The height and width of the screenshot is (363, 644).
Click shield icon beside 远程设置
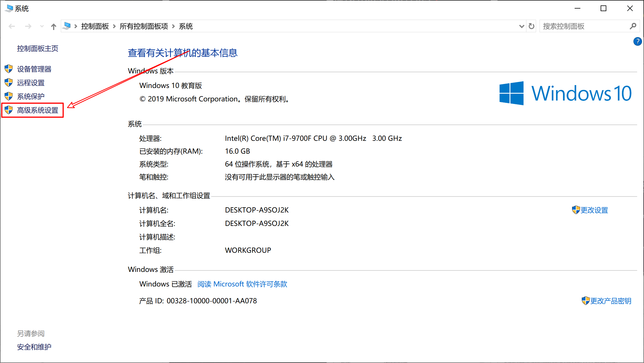click(9, 83)
